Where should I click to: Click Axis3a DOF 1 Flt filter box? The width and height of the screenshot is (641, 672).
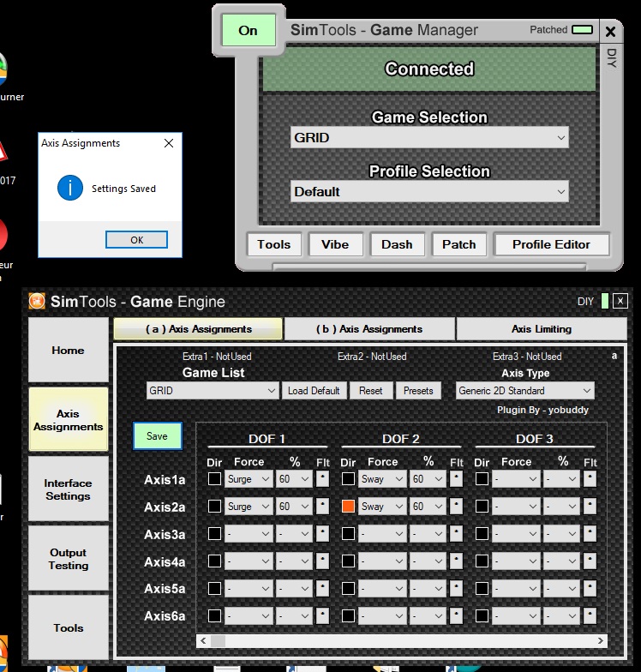tap(322, 533)
